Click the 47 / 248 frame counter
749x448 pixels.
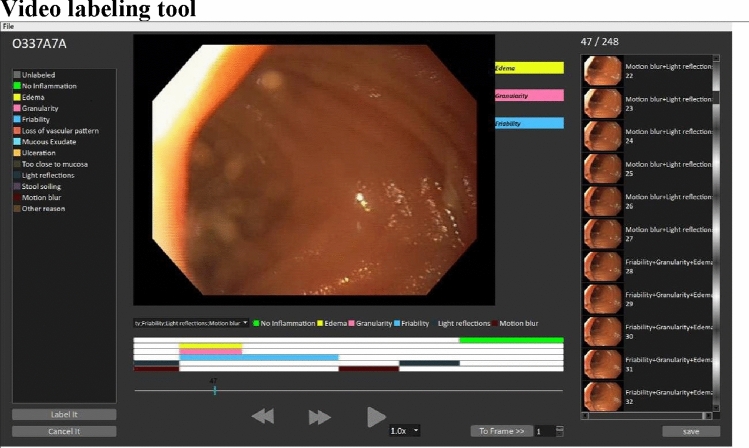(x=599, y=42)
